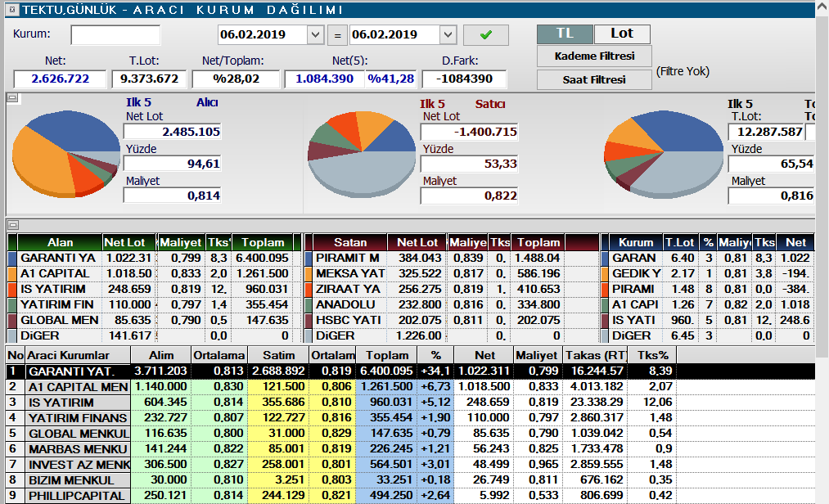This screenshot has width=829, height=504.
Task: Click DiGER row in buyers table
Action: pos(155,335)
